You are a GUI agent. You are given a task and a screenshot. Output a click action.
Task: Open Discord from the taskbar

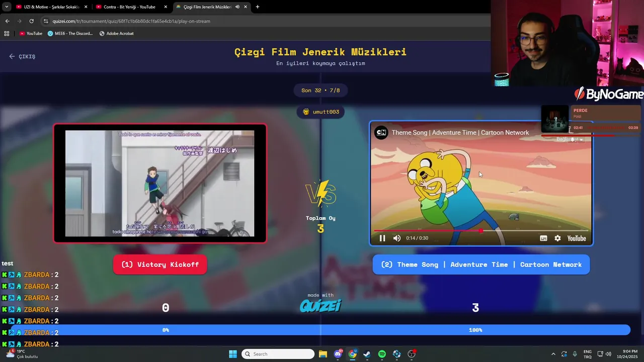pos(338,354)
